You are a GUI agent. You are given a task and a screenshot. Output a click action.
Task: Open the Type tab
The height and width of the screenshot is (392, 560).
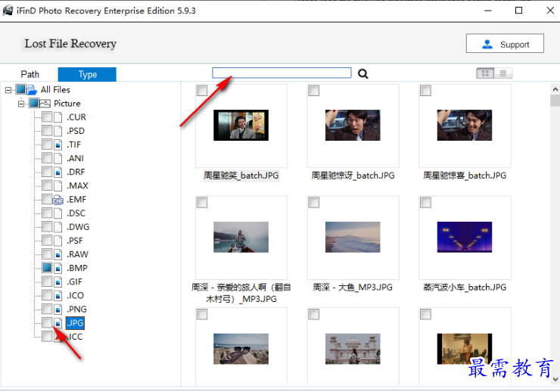(x=87, y=74)
